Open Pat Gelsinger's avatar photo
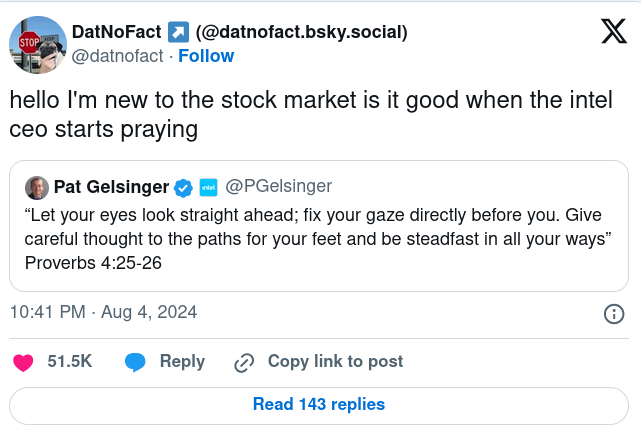 (x=37, y=187)
